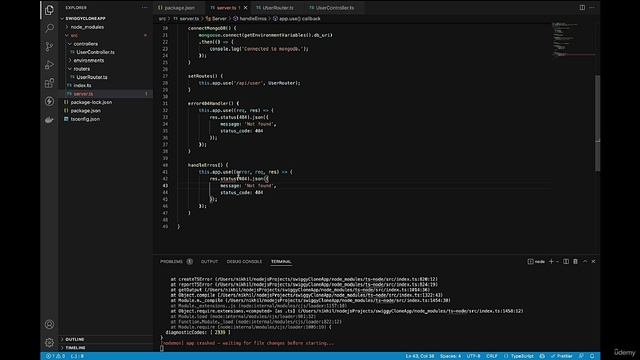Open the Explorer view in the activity bar
Image resolution: width=640 pixels, height=360 pixels.
pyautogui.click(x=49, y=10)
